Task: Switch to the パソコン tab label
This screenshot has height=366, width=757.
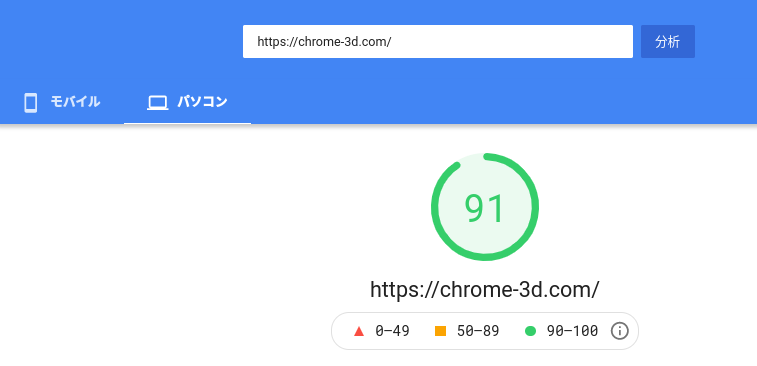Action: coord(202,102)
